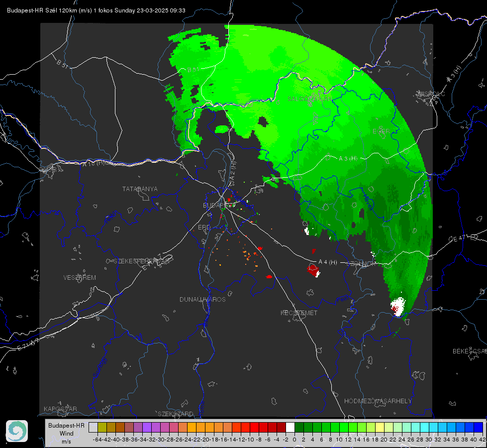Image resolution: width=487 pixels, height=448 pixels.
Task: Select the white 0 m/s legend swatch
Action: [x=290, y=427]
